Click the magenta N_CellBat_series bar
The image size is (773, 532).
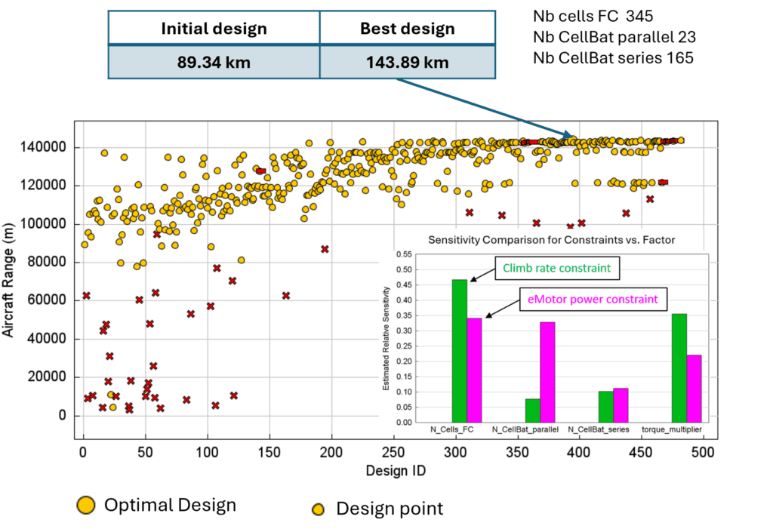[x=621, y=405]
